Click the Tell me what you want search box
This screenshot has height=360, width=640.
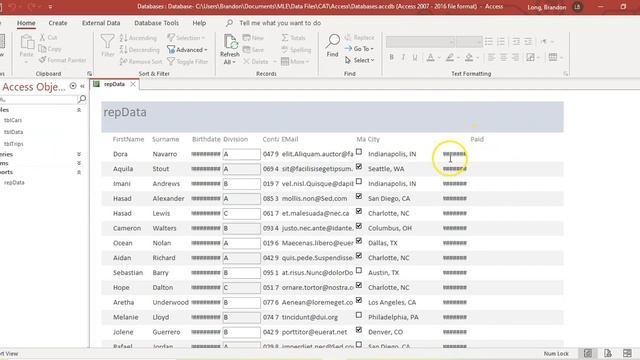point(280,23)
